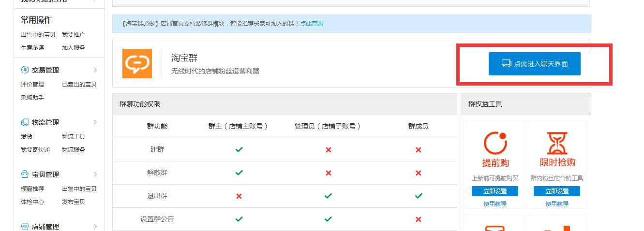Viewport: 644px width, 231px height.
Task: Click green check for 管理员 in 设置群公告 row
Action: coord(329,219)
